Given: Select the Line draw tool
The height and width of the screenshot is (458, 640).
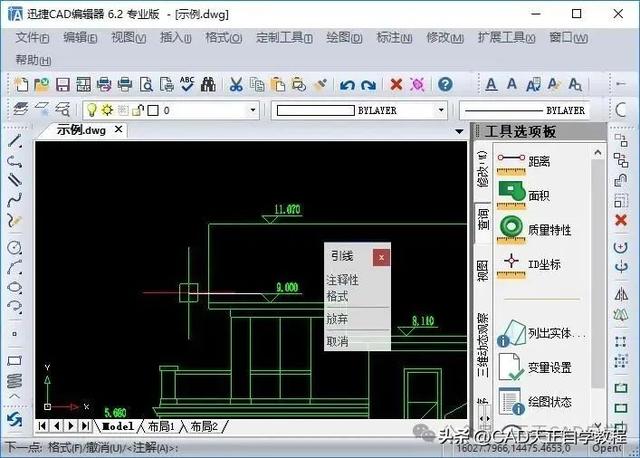Looking at the screenshot, I should click(15, 141).
